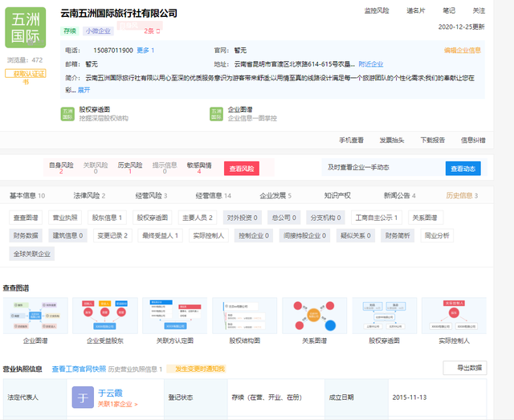Viewport: 514px width, 420px height.
Task: Click 主要人员 2 button
Action: click(198, 218)
